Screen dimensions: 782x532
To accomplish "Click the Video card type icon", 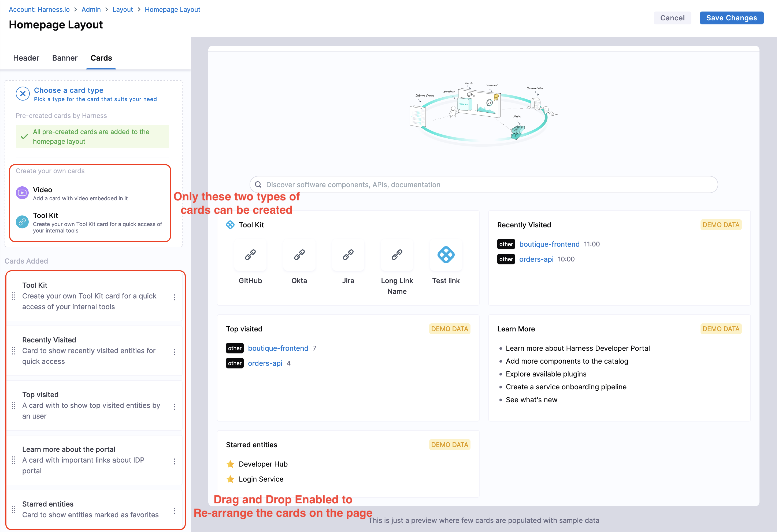I will (22, 193).
